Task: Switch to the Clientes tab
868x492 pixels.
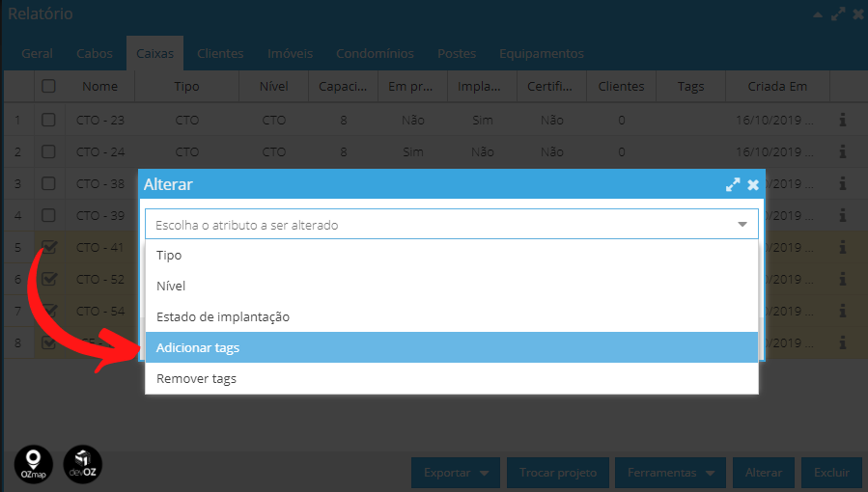Action: (x=220, y=54)
